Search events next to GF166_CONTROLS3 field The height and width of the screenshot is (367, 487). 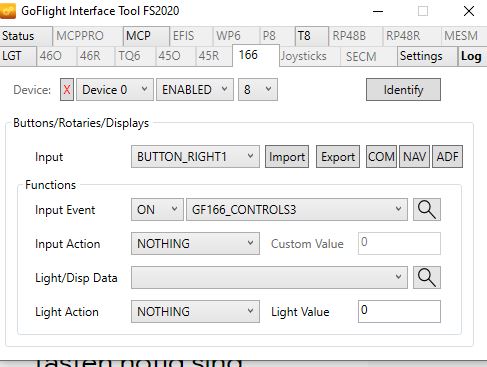427,210
